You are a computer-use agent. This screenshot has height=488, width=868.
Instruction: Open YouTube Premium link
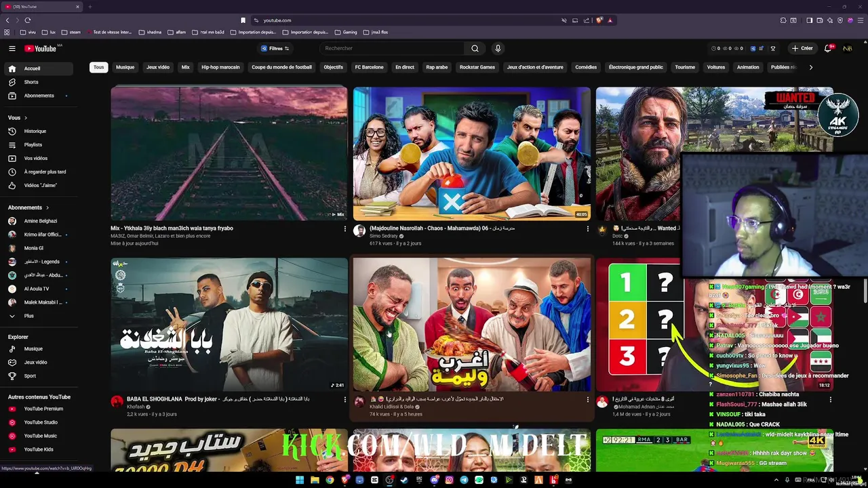click(x=37, y=409)
